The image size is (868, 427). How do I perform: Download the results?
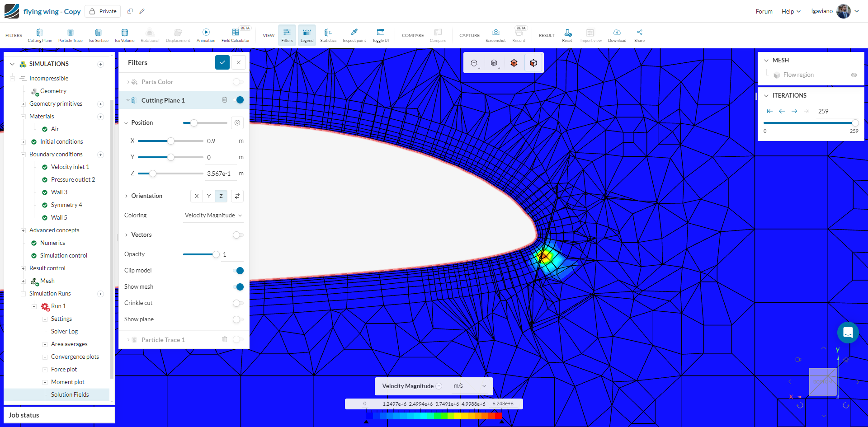[617, 35]
